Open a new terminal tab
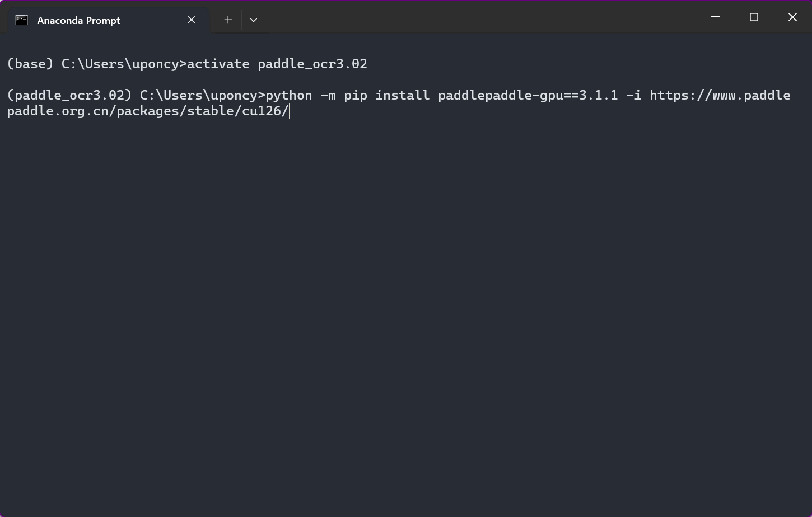This screenshot has height=517, width=812. click(228, 20)
